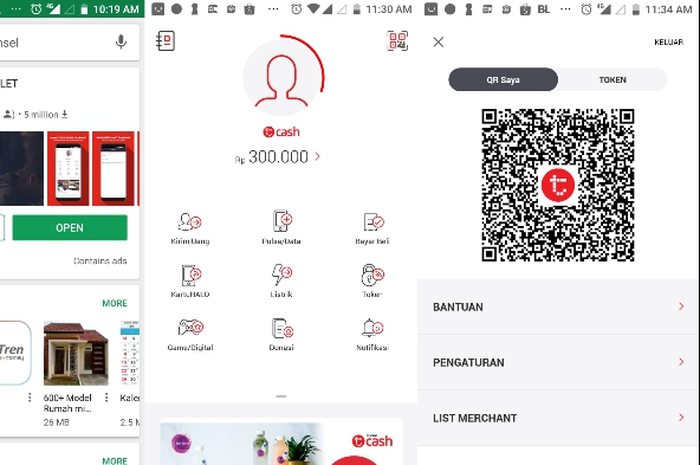
Task: Tap the 26 MB size text
Action: tap(56, 422)
